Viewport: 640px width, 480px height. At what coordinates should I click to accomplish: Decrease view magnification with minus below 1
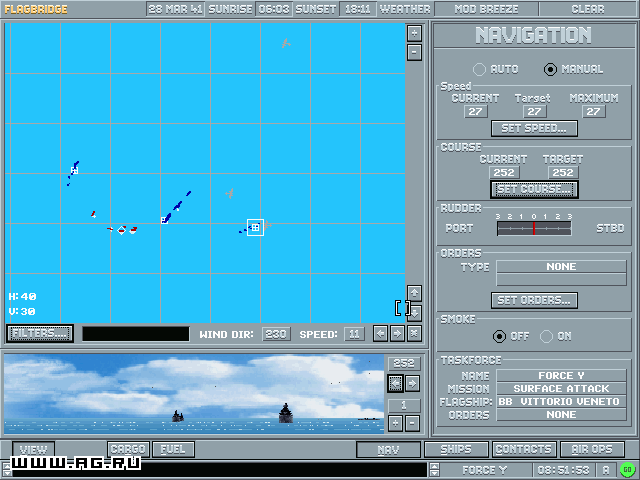click(413, 423)
